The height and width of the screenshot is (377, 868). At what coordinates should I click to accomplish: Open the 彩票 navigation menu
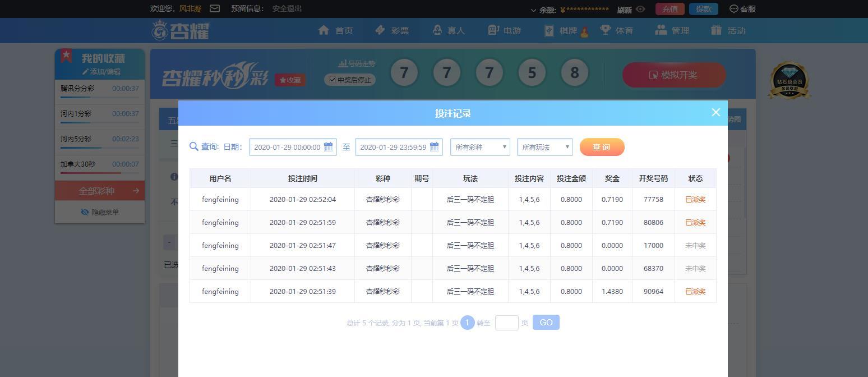[392, 30]
